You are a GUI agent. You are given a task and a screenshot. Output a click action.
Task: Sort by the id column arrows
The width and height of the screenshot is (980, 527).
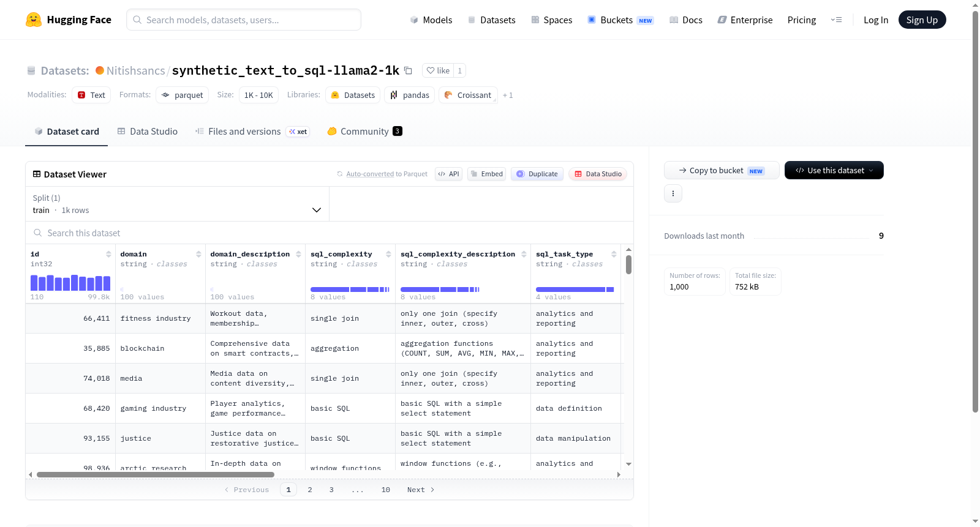[x=108, y=254]
